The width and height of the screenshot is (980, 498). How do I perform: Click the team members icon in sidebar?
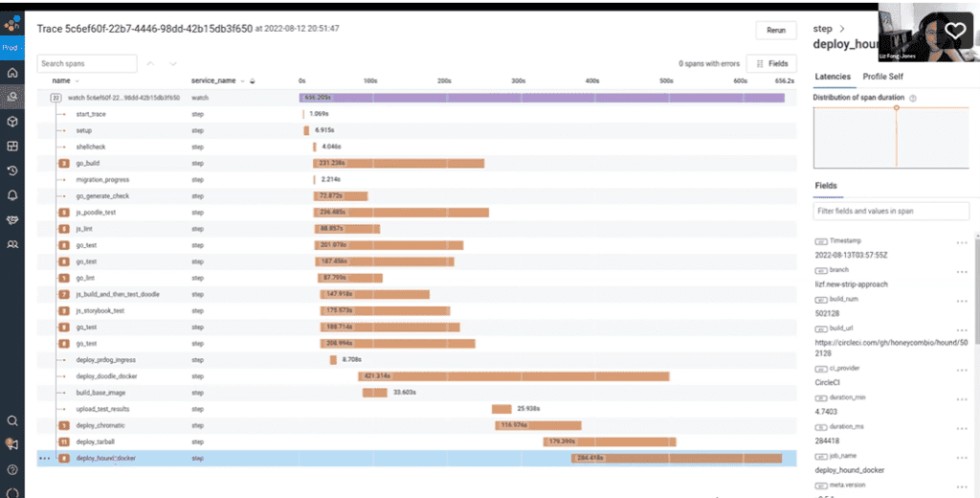pos(12,244)
